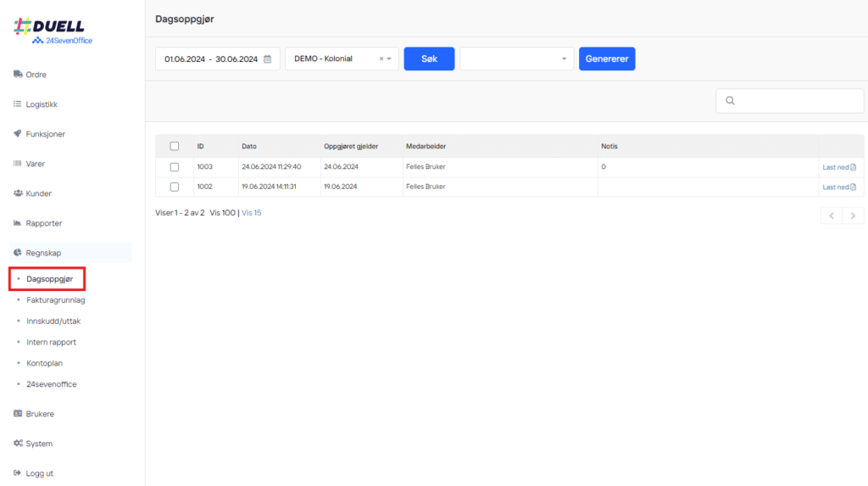Go to previous page arrow

[832, 215]
